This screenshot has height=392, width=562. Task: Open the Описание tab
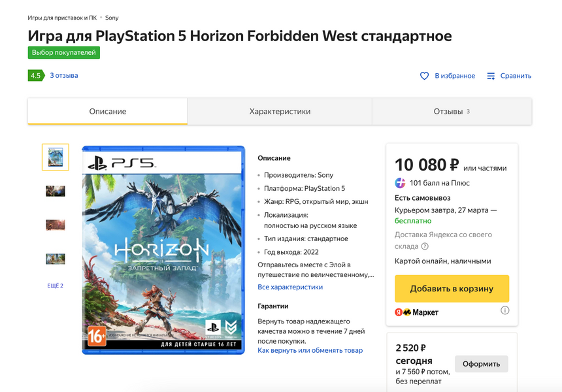pyautogui.click(x=108, y=112)
